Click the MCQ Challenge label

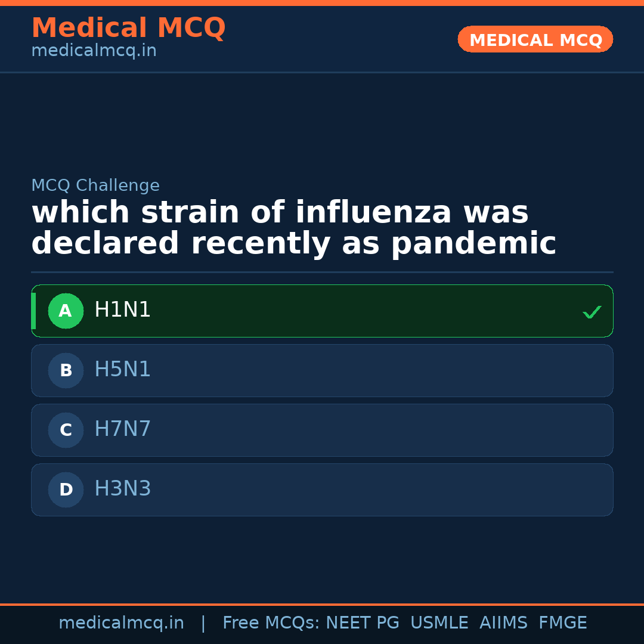pos(95,186)
